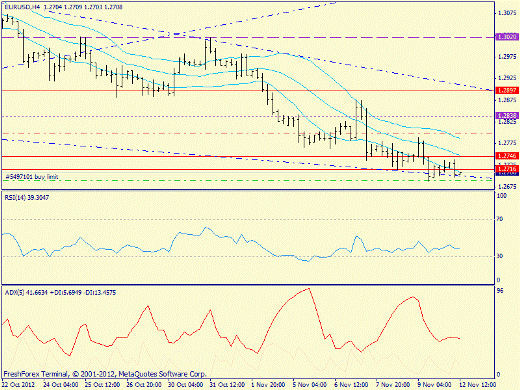Click the RSI scale value 70

tap(500, 219)
